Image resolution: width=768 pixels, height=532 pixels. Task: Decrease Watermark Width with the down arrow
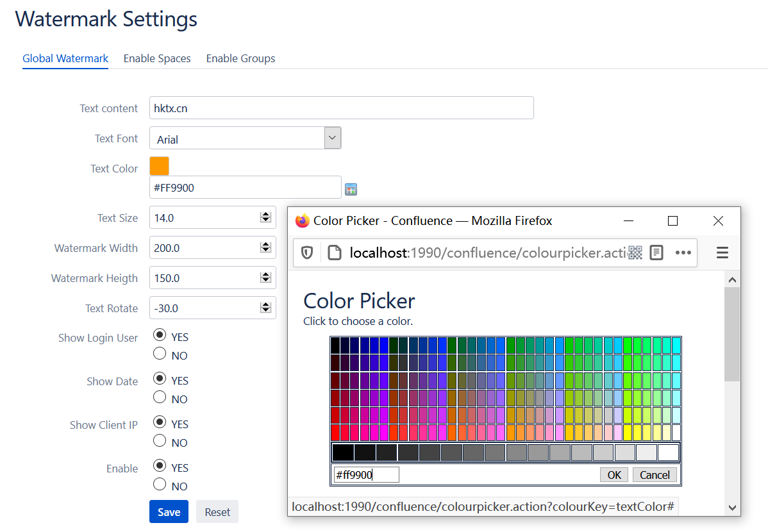tap(265, 251)
